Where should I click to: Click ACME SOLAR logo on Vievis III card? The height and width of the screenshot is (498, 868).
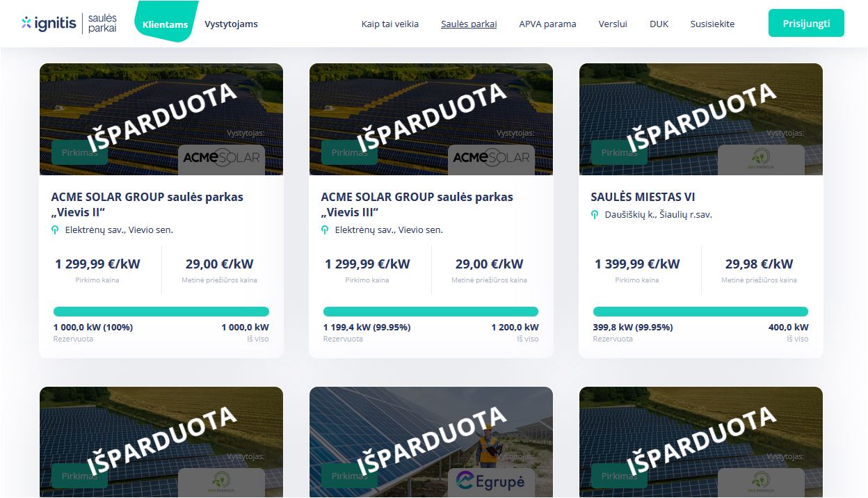(491, 158)
